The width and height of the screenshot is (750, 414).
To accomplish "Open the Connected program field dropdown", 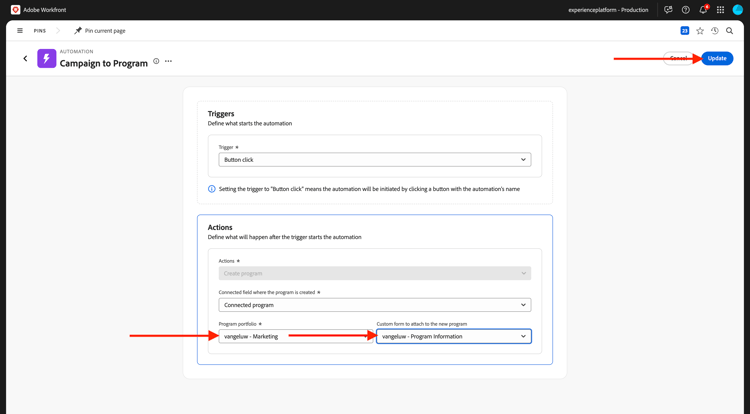I will (x=375, y=305).
